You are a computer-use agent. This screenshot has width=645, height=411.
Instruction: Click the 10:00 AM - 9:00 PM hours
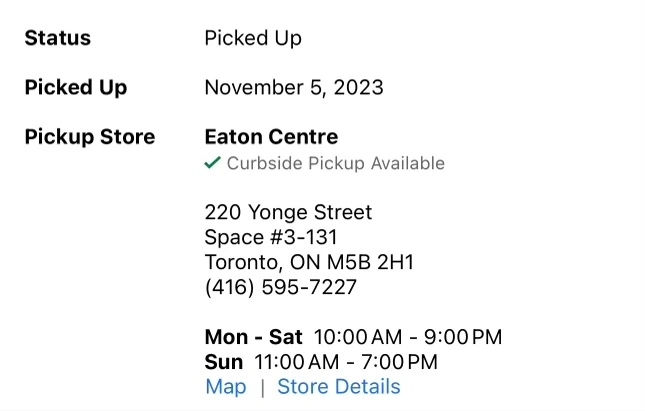[408, 337]
